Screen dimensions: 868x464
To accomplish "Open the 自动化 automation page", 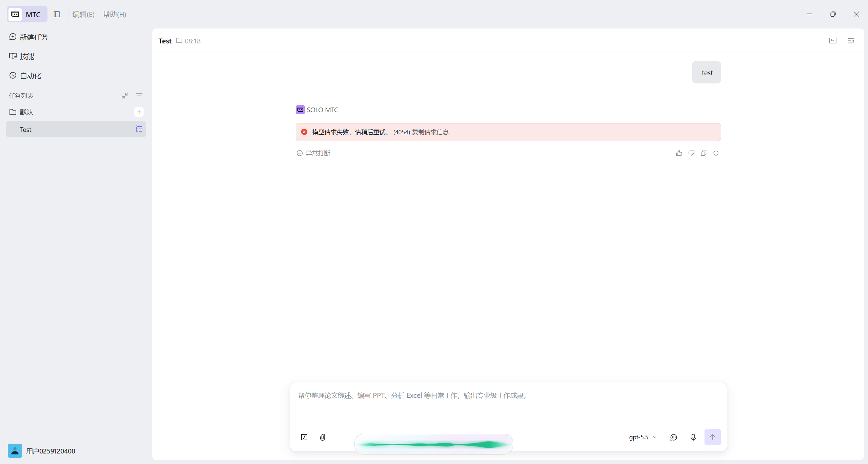I will pyautogui.click(x=25, y=76).
